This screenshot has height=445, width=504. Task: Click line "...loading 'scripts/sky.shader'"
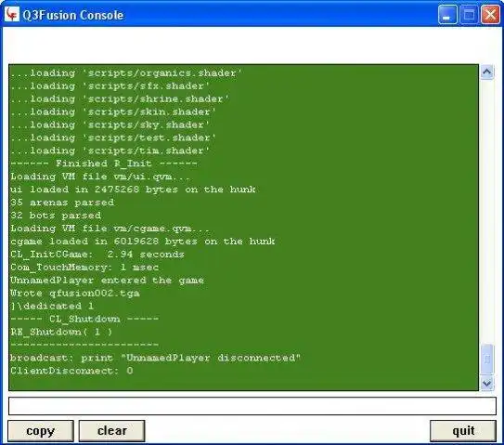[110, 124]
